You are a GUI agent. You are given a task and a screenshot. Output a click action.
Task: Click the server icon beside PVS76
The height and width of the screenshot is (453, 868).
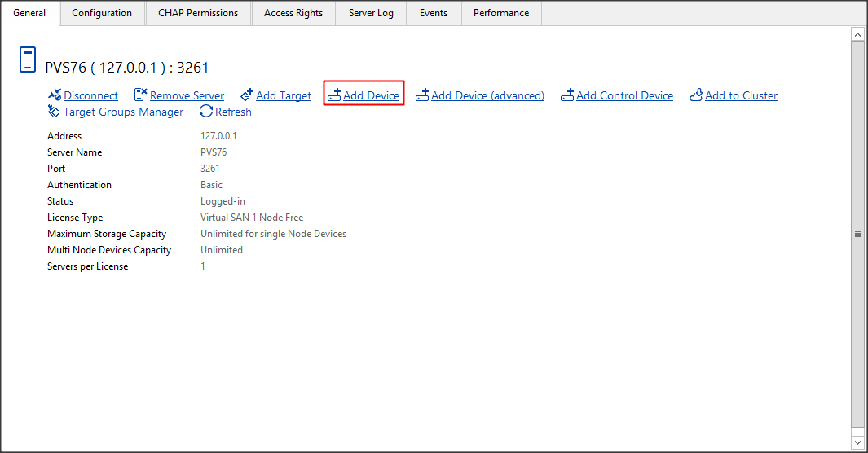click(x=29, y=60)
